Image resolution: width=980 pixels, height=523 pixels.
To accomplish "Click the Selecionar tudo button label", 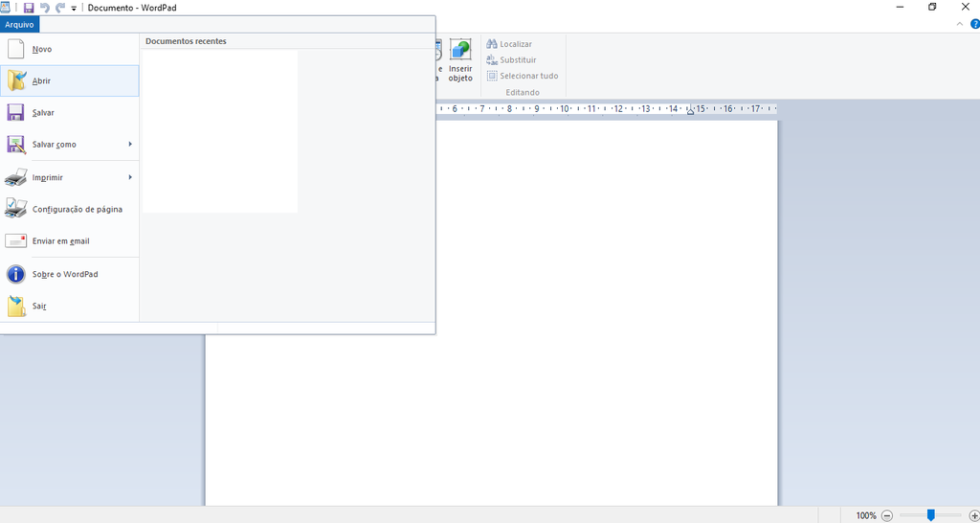I will [x=528, y=76].
